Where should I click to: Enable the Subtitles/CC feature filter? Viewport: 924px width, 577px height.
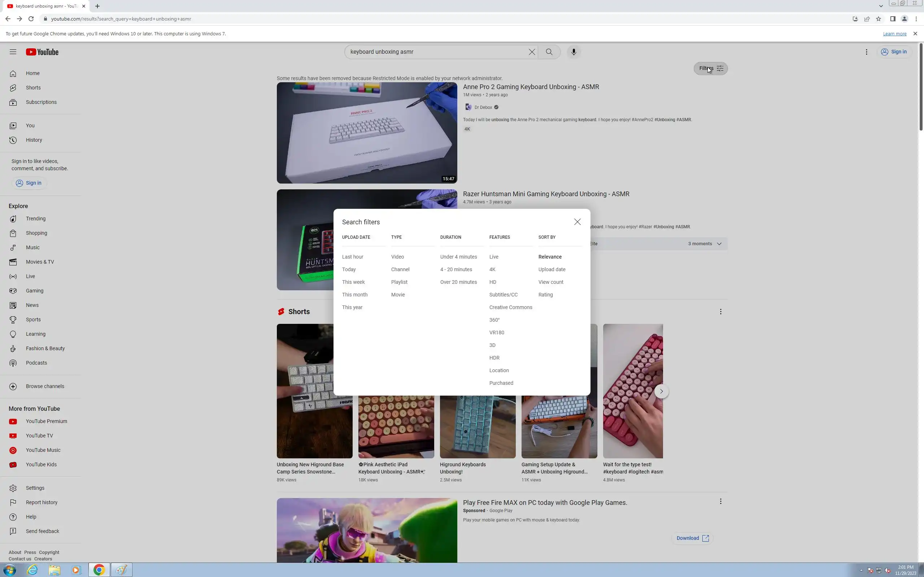pyautogui.click(x=503, y=295)
